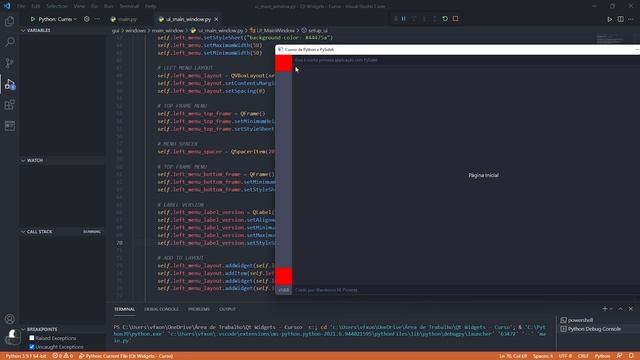Close the bottom panel

pyautogui.click(x=631, y=309)
